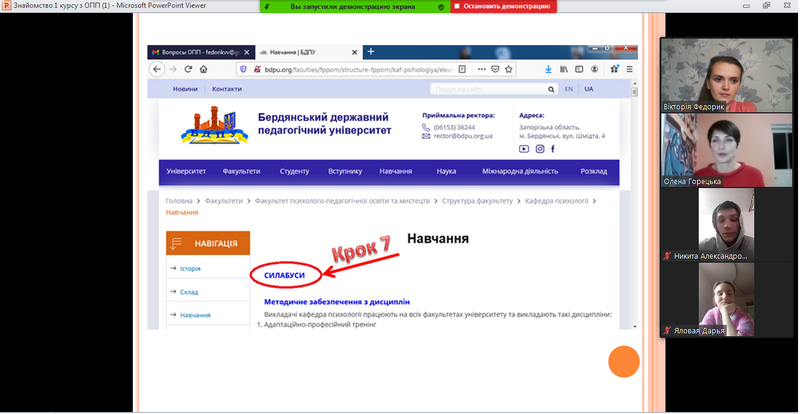Click Остановить демонстрацию button

(503, 7)
